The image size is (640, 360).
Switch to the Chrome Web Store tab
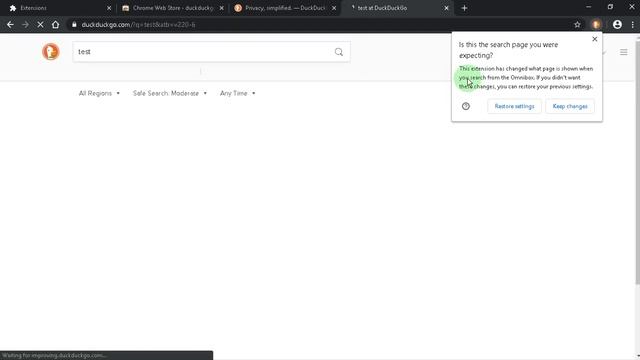click(172, 8)
